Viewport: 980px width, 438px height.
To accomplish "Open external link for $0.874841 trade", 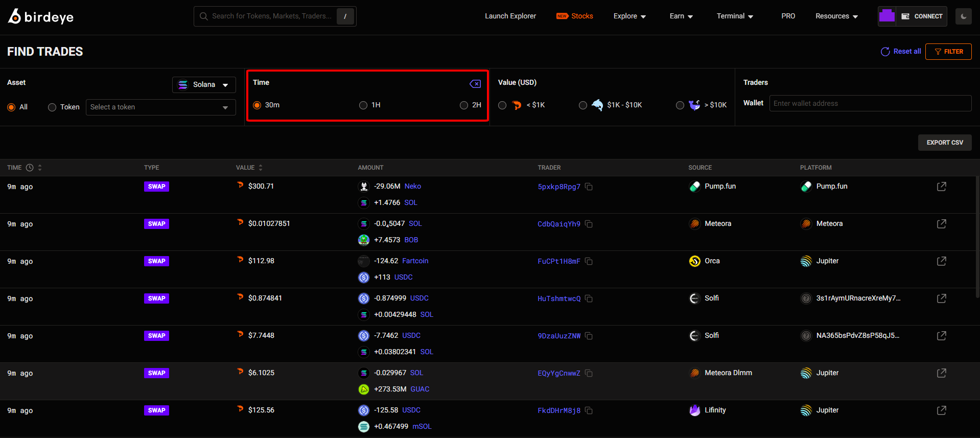I will click(x=941, y=298).
